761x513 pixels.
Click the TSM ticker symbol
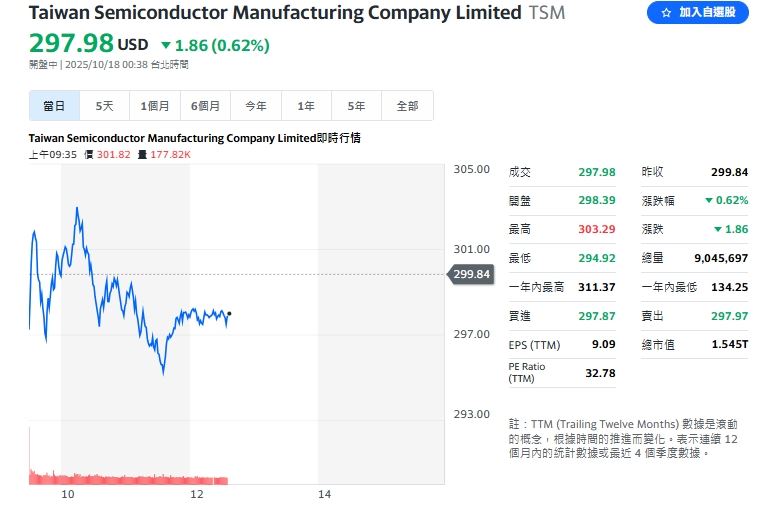point(546,13)
